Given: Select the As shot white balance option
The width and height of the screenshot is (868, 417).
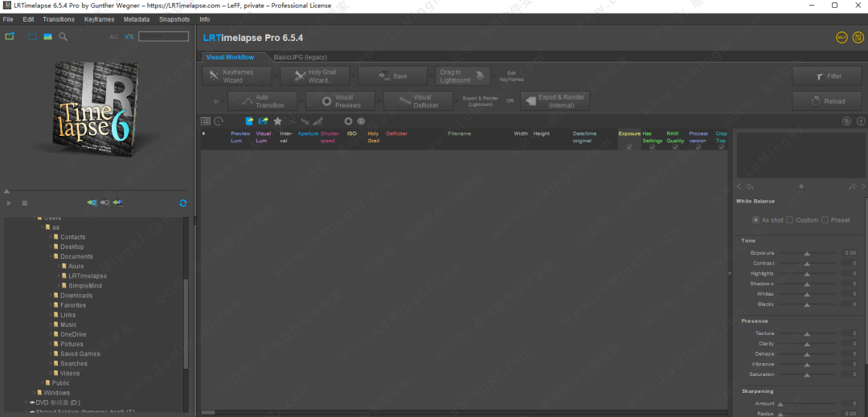Looking at the screenshot, I should click(x=755, y=220).
